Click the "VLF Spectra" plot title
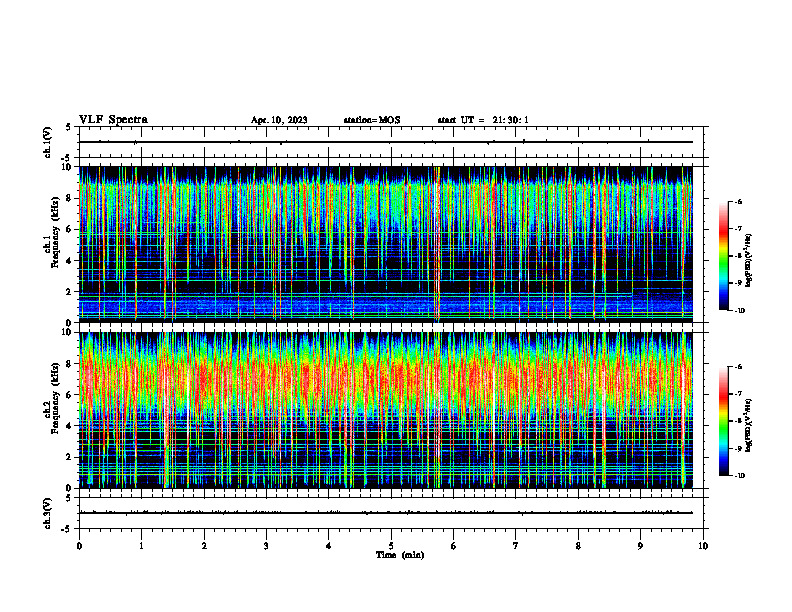Image resolution: width=792 pixels, height=612 pixels. (x=113, y=120)
